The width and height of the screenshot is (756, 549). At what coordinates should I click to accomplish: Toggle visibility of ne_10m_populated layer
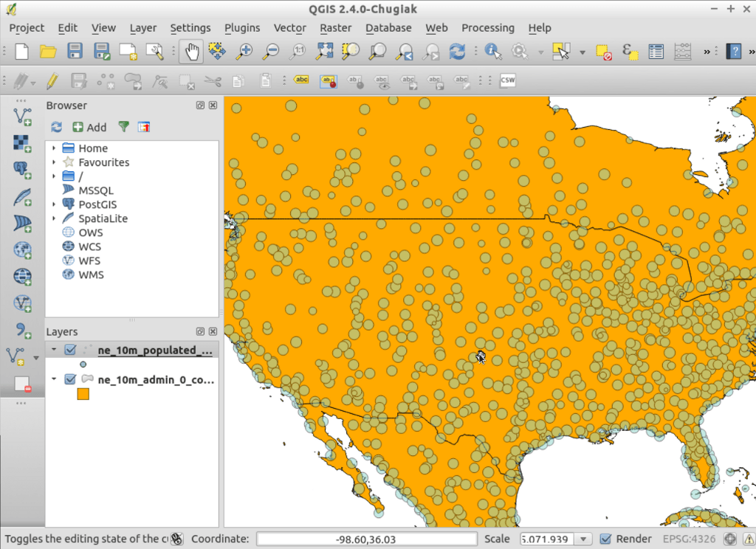[x=71, y=350]
